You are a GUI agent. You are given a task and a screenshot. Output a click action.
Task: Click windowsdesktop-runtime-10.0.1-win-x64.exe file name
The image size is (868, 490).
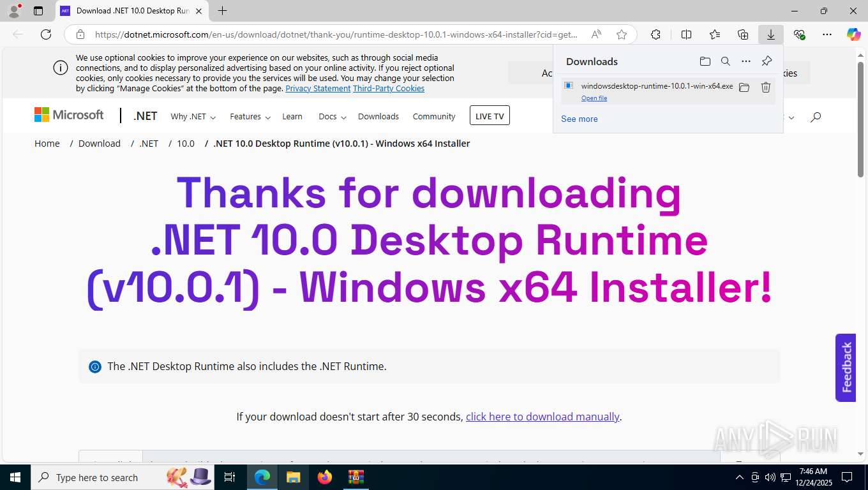point(657,85)
